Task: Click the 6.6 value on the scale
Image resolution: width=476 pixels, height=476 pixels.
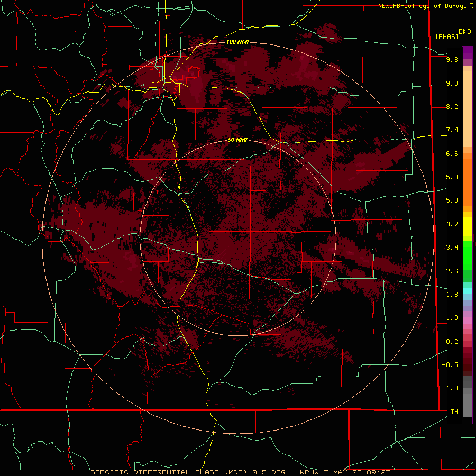Action: (452, 153)
